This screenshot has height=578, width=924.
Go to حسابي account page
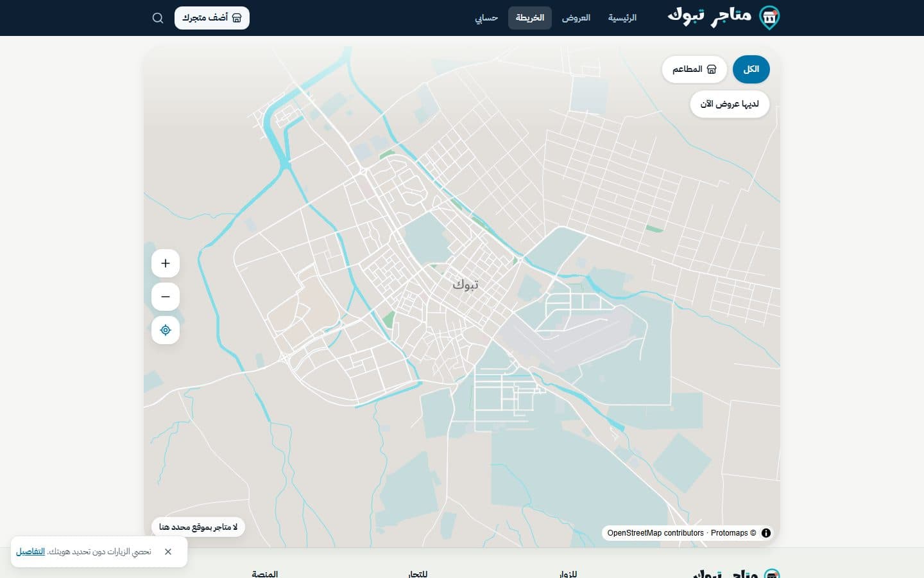(486, 18)
